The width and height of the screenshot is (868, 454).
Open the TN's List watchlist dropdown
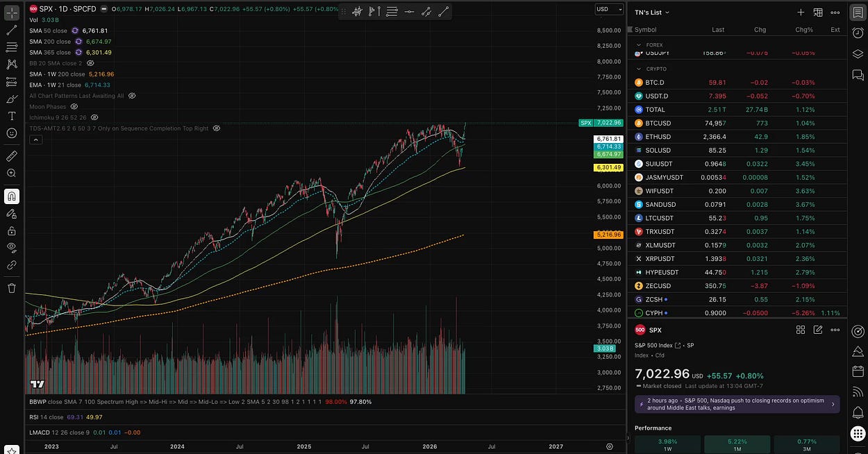(x=652, y=12)
